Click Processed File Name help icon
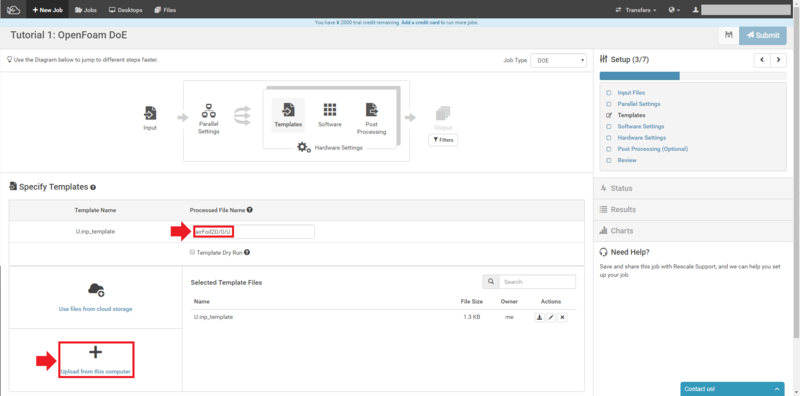 (250, 210)
